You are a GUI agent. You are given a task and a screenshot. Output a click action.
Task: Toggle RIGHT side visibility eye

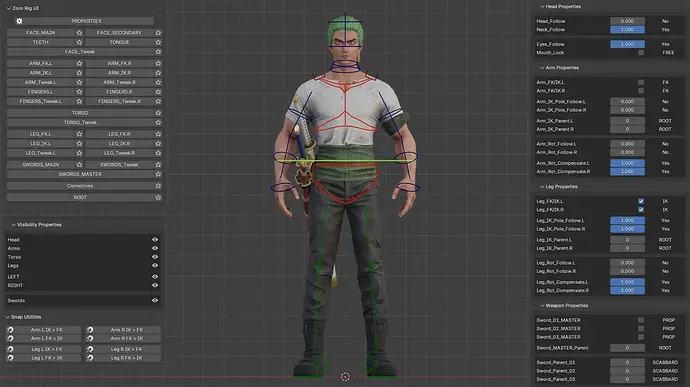click(x=155, y=285)
